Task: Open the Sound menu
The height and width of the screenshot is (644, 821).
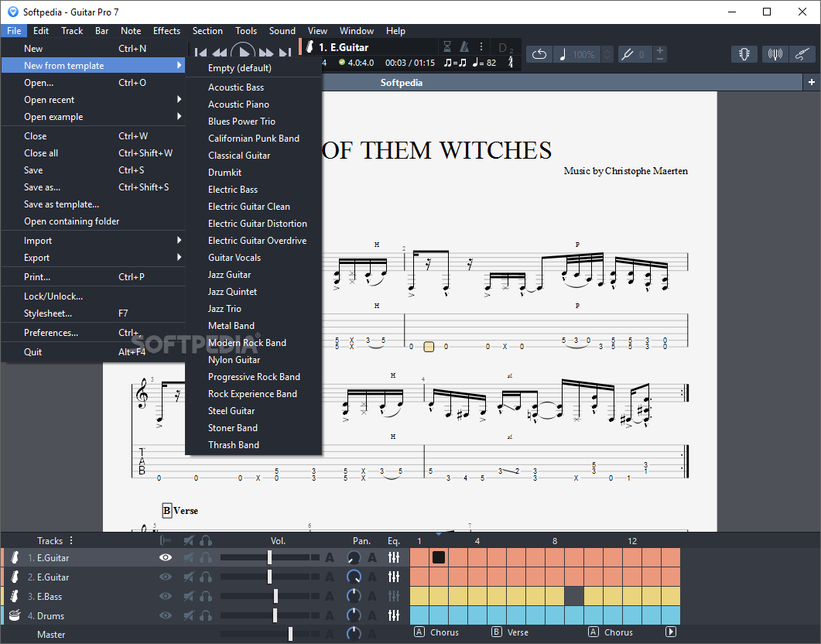Action: coord(282,31)
